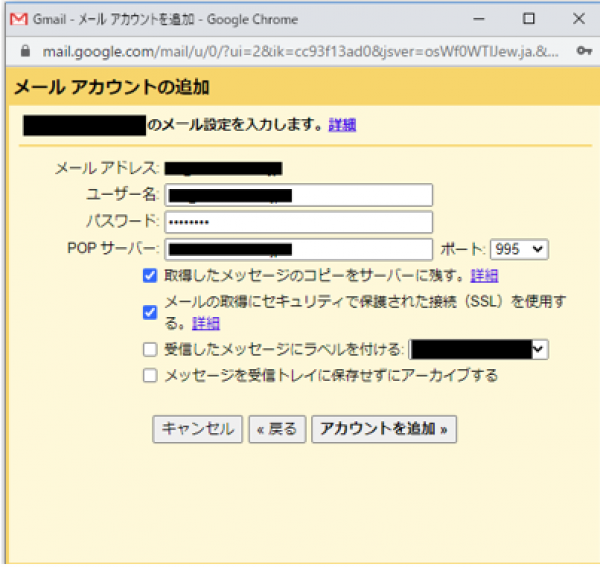The image size is (600, 567).
Task: Focus the ユーザー名 input field
Action: pyautogui.click(x=298, y=195)
